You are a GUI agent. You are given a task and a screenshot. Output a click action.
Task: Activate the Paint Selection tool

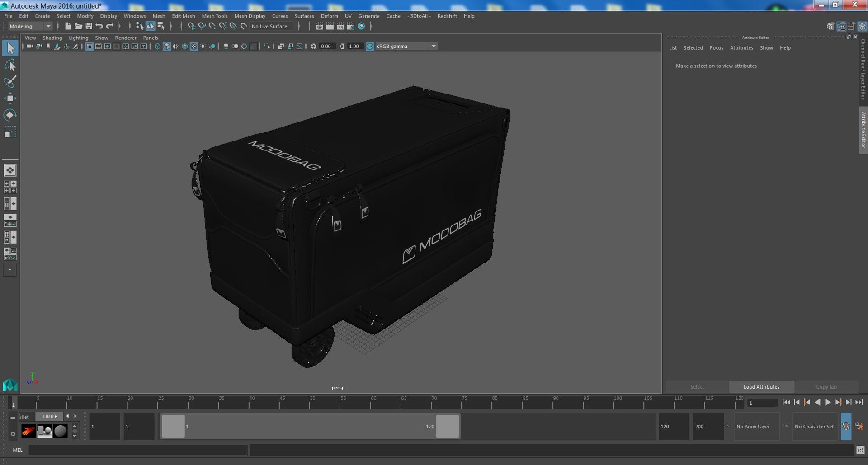10,82
